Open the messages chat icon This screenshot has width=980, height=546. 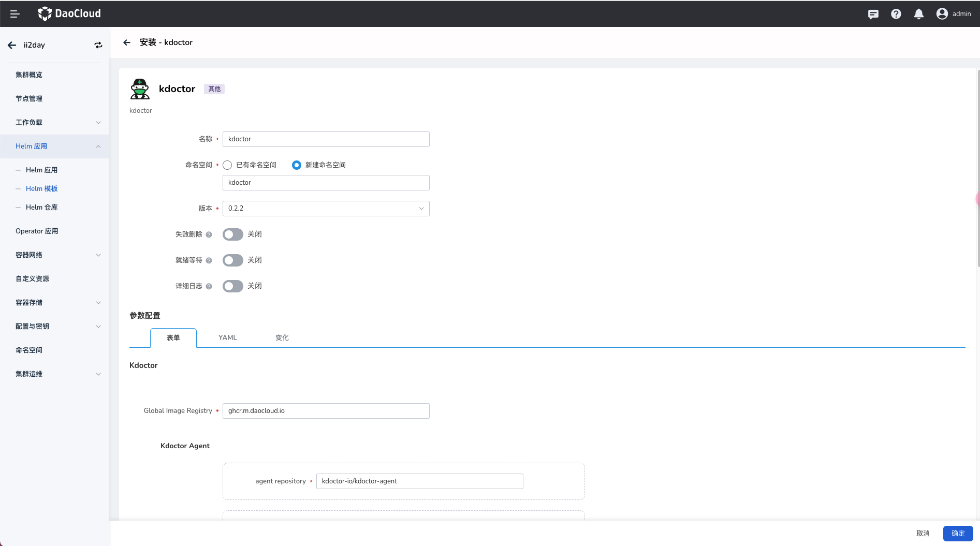pyautogui.click(x=873, y=14)
